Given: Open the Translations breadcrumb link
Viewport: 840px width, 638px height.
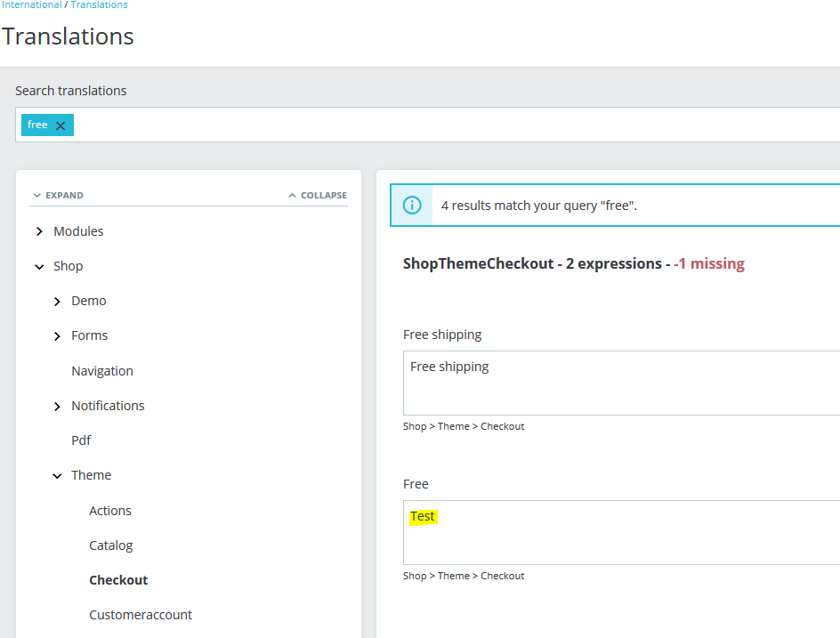Looking at the screenshot, I should pyautogui.click(x=99, y=5).
